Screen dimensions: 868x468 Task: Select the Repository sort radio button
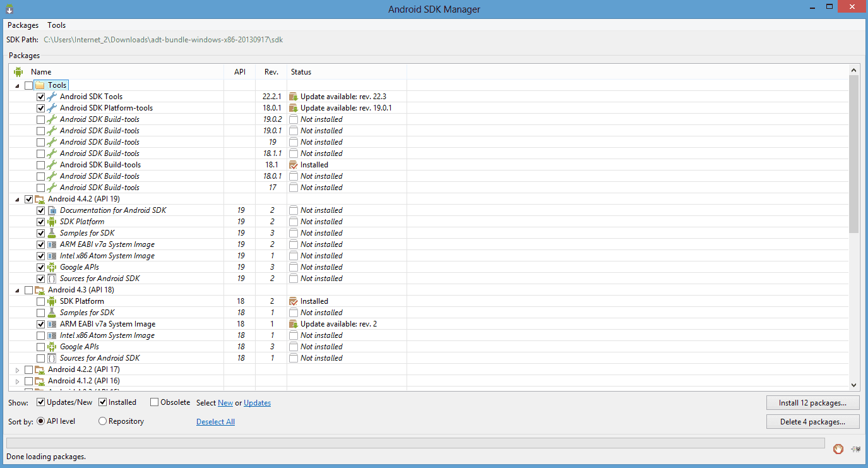tap(102, 421)
